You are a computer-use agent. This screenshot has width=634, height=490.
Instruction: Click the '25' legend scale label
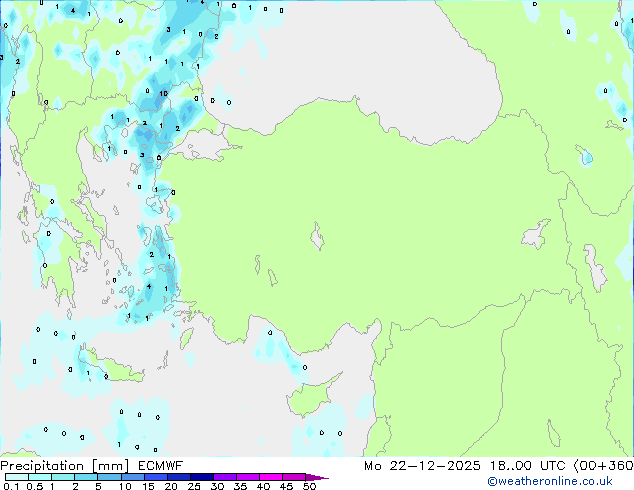pyautogui.click(x=194, y=486)
